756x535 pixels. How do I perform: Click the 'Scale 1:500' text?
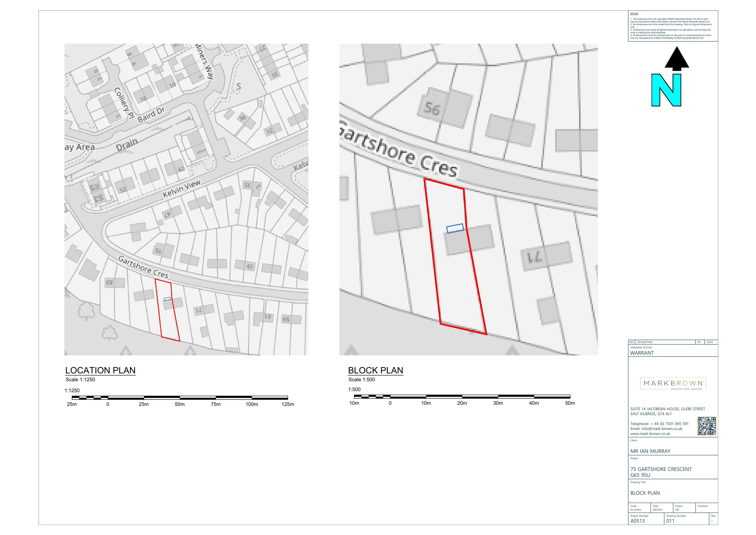click(362, 380)
